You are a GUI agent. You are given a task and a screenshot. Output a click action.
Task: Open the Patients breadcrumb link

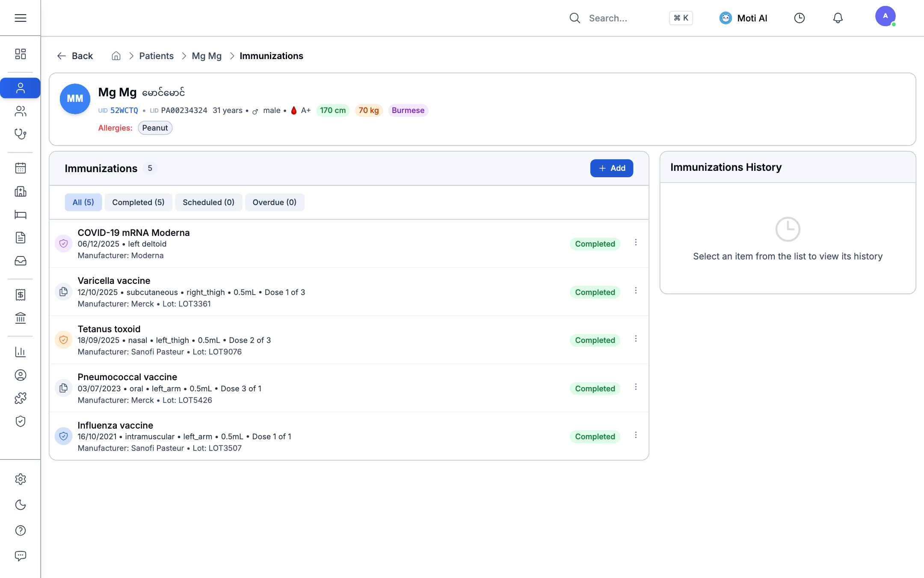[156, 56]
